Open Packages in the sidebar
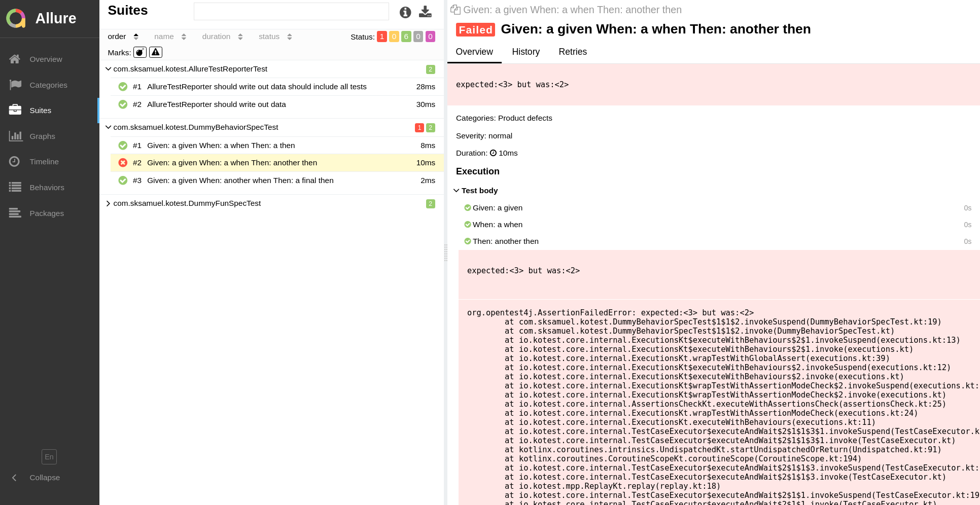This screenshot has width=980, height=505. pyautogui.click(x=47, y=213)
